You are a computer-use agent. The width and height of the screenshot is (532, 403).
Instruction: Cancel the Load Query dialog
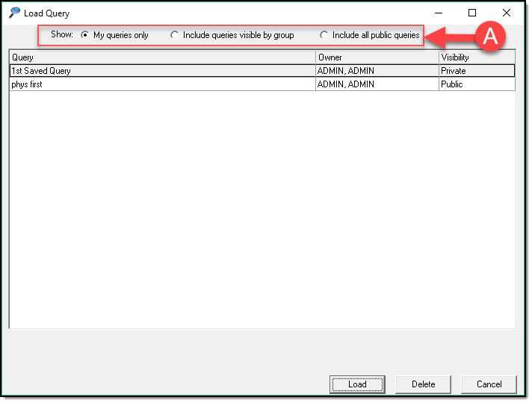click(489, 384)
